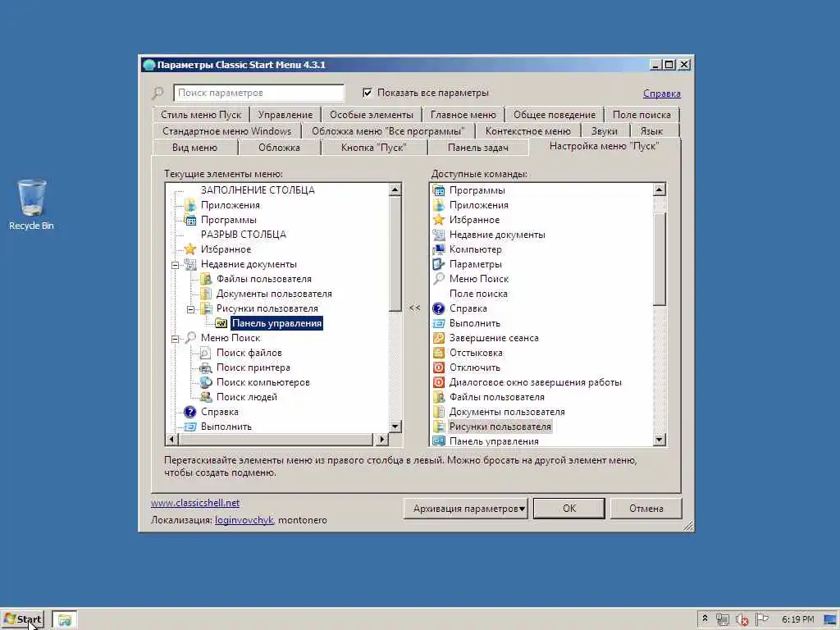Click the Параметры icon in available commands
The height and width of the screenshot is (630, 840).
(x=439, y=264)
